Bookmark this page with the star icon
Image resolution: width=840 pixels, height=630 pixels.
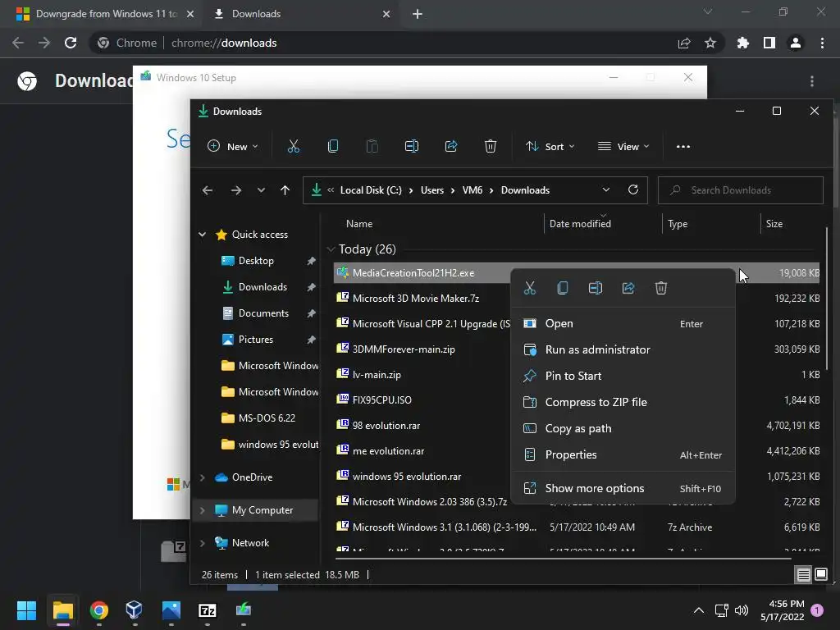[710, 43]
